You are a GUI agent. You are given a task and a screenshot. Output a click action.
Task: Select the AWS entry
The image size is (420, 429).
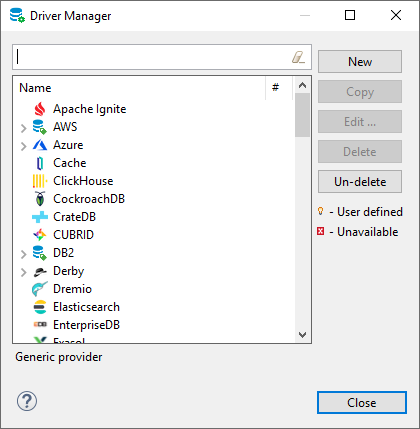click(65, 127)
